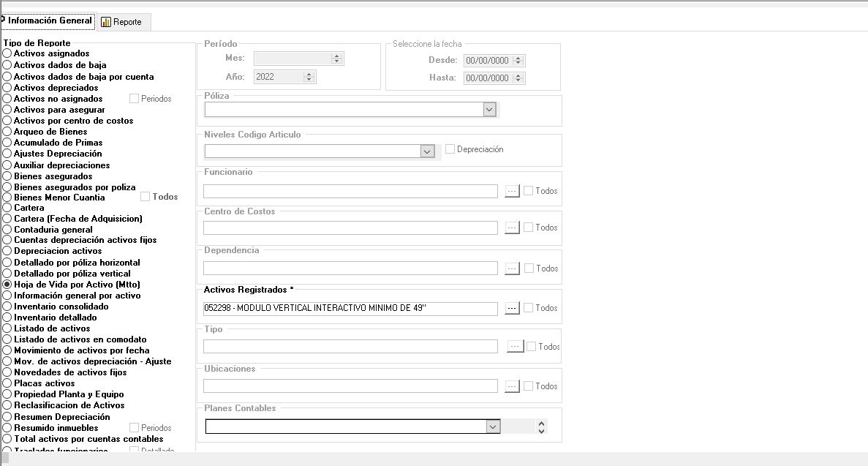Open Ubicaciones lookup ellipsis button
This screenshot has width=868, height=466.
click(512, 386)
